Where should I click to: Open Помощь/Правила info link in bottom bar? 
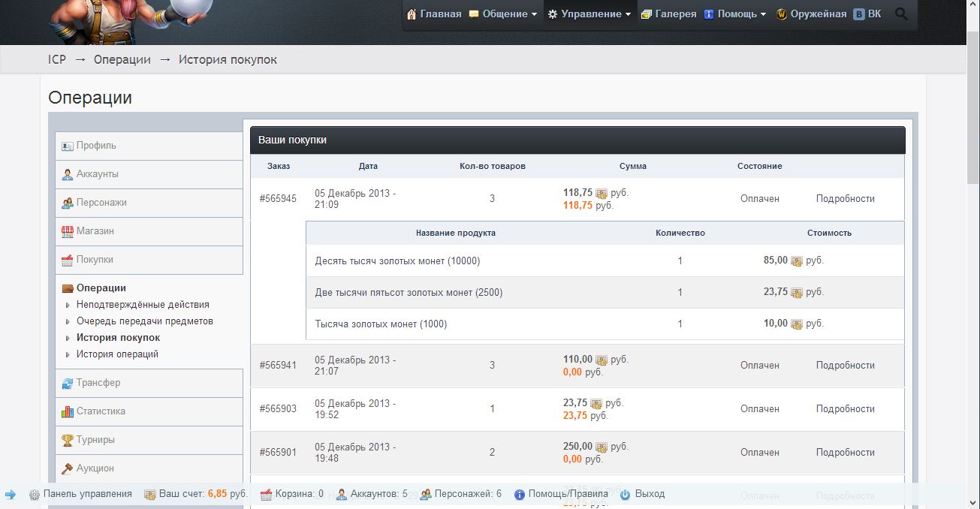tap(561, 494)
